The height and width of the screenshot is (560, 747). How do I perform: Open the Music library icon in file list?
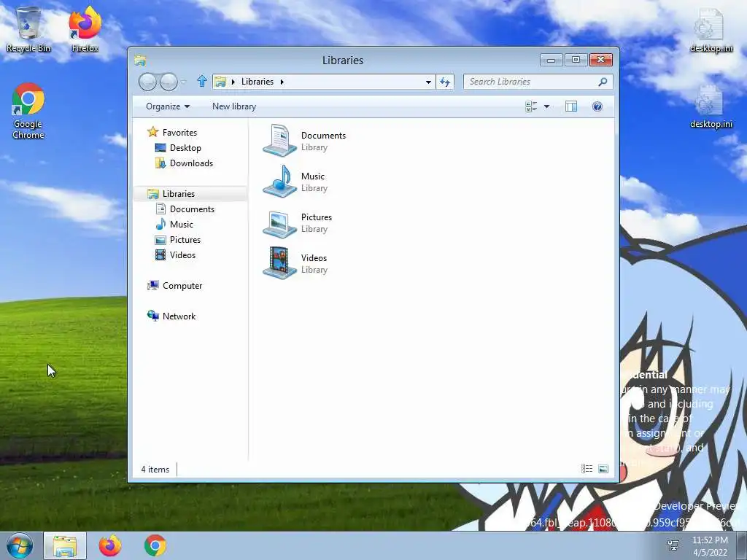point(279,182)
